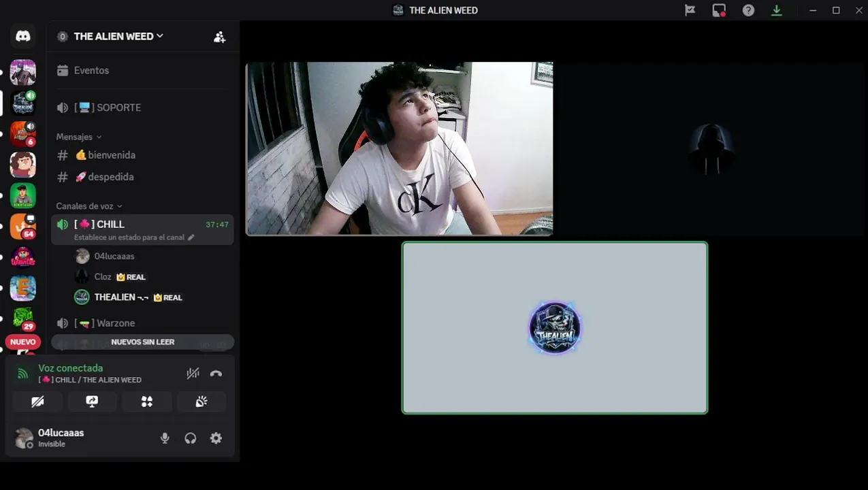Edit the channel status pencil icon
This screenshot has height=490, width=868.
pos(191,238)
